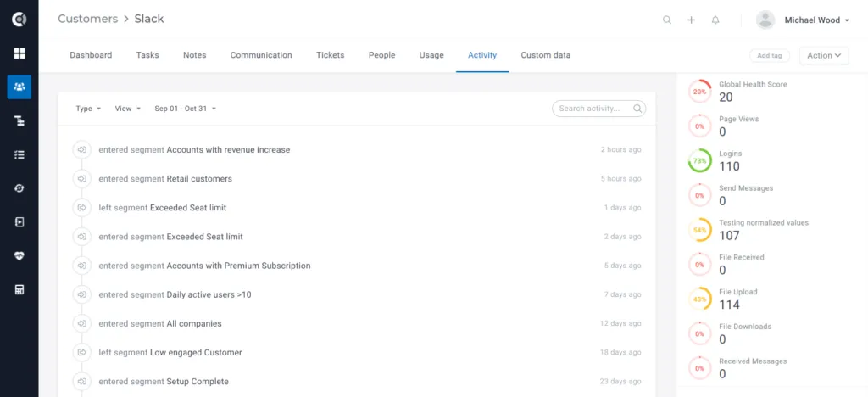Open the dashboard grid icon in sidebar
868x397 pixels.
point(19,53)
